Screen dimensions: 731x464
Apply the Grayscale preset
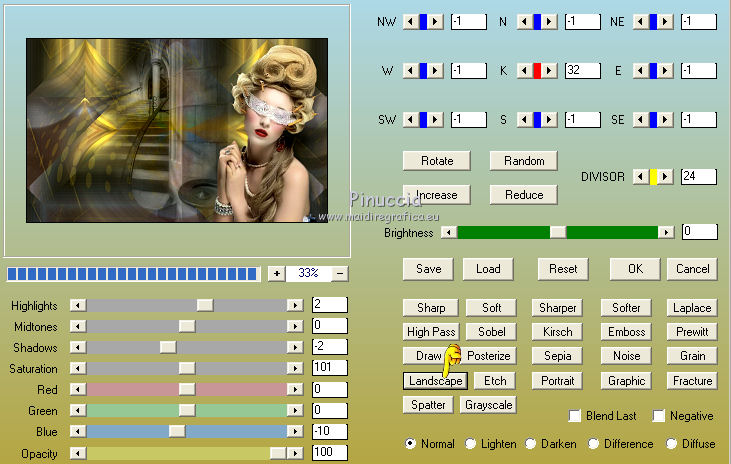[489, 405]
